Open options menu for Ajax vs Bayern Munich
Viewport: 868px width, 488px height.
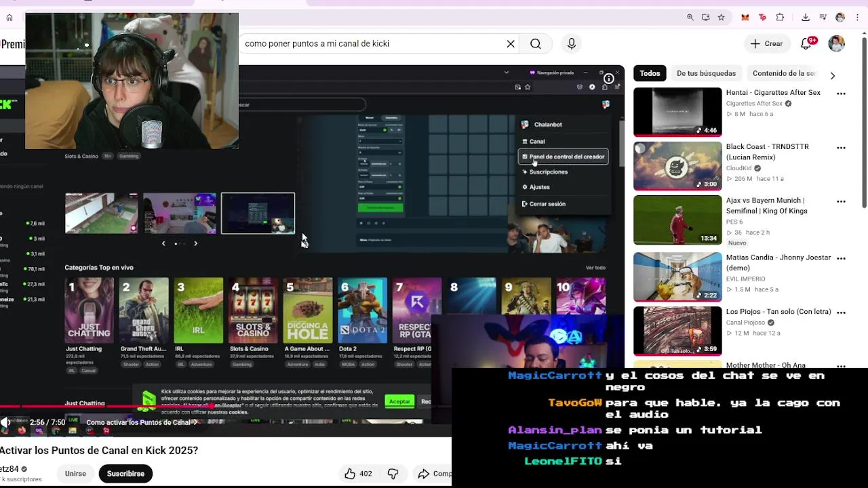[841, 201]
